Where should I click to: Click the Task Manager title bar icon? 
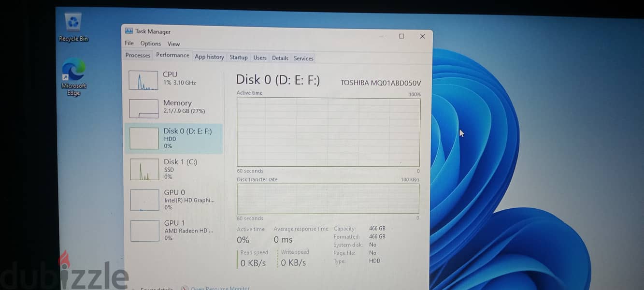click(129, 31)
